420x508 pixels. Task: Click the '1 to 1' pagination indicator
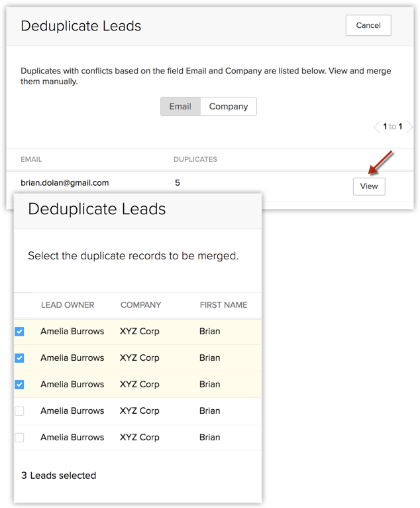(393, 127)
